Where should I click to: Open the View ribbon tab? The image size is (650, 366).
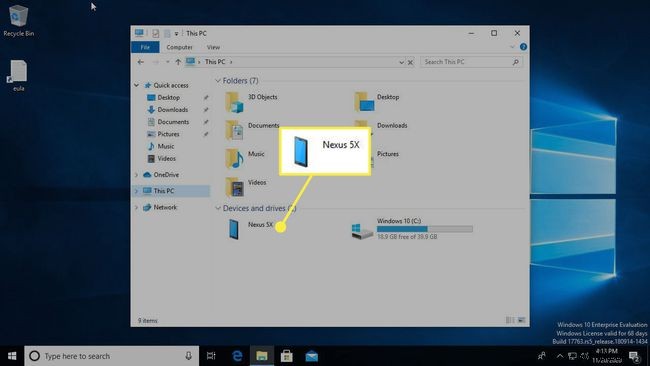(x=213, y=47)
